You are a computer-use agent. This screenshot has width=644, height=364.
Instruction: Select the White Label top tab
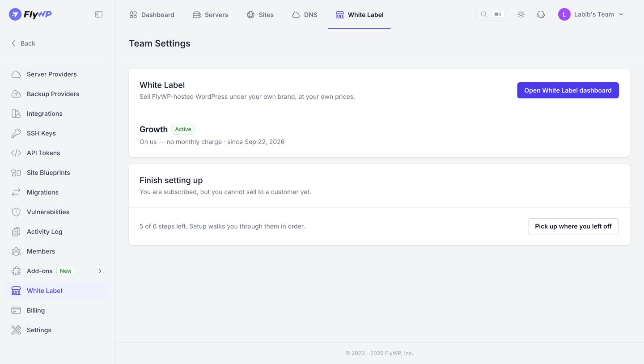(360, 15)
